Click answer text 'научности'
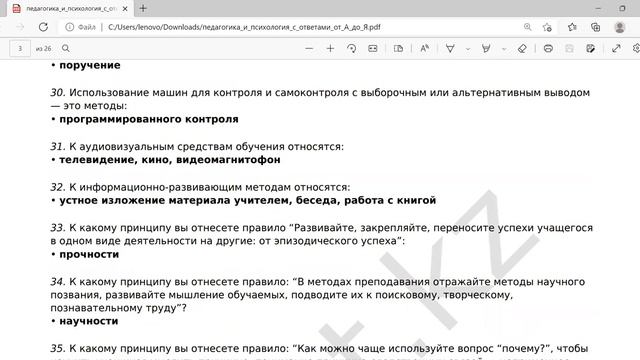The image size is (640, 360). tap(89, 321)
